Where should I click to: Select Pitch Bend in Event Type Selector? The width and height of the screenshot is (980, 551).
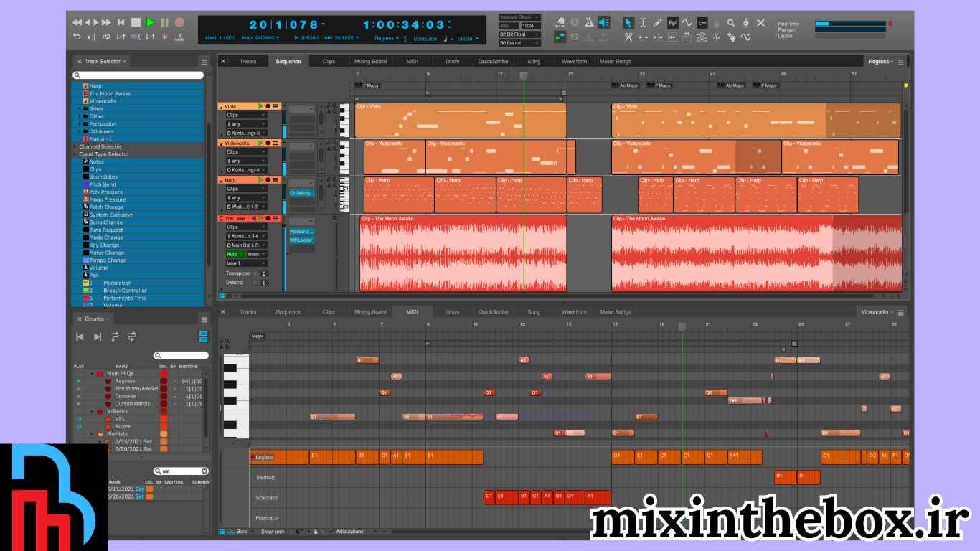pos(102,184)
